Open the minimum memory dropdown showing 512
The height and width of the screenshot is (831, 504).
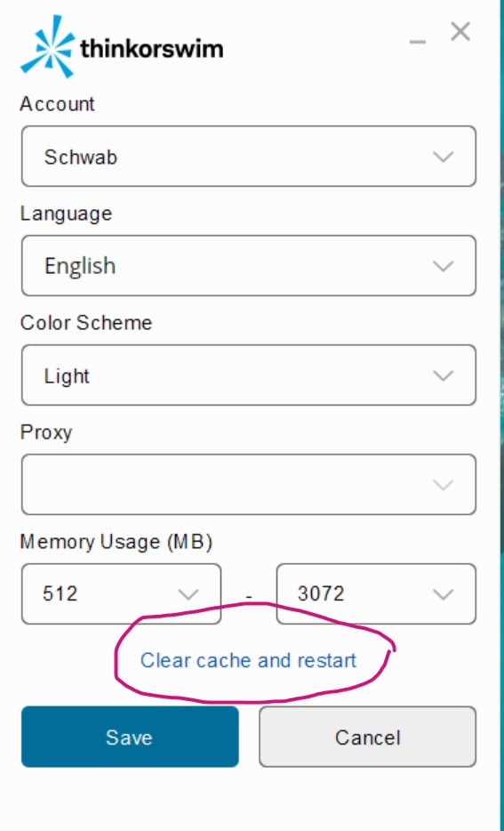(121, 593)
